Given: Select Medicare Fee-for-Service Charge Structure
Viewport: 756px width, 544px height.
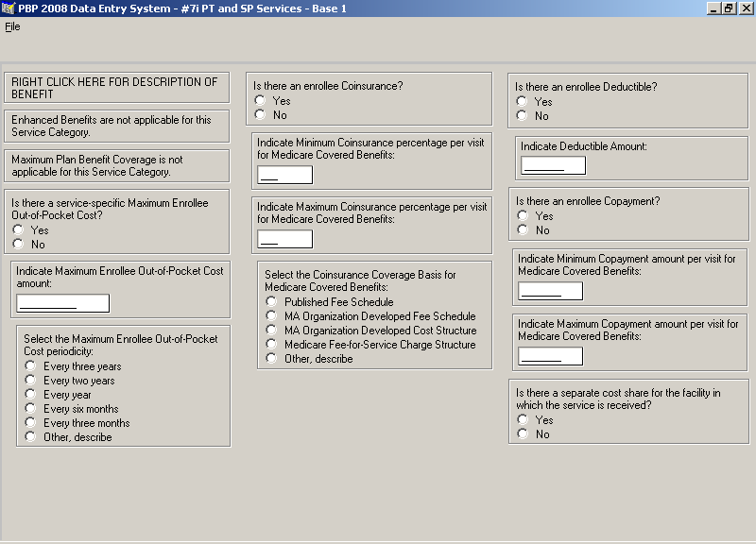Looking at the screenshot, I should 271,345.
